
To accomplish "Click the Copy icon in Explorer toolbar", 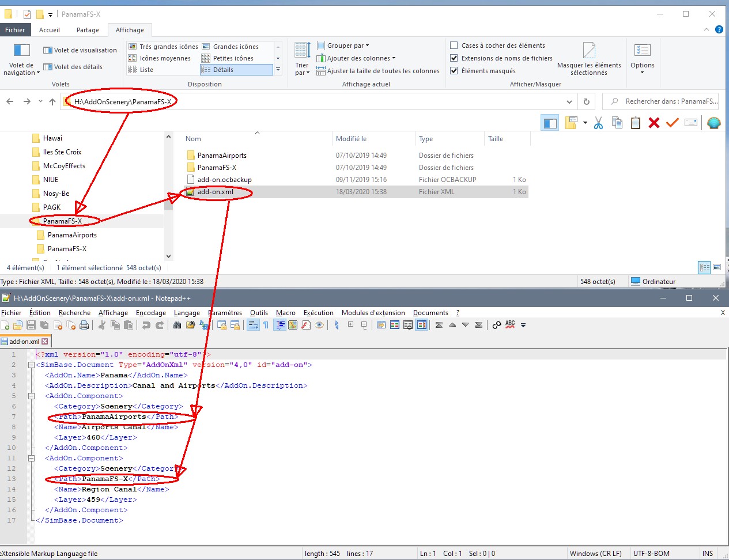I will pyautogui.click(x=617, y=123).
